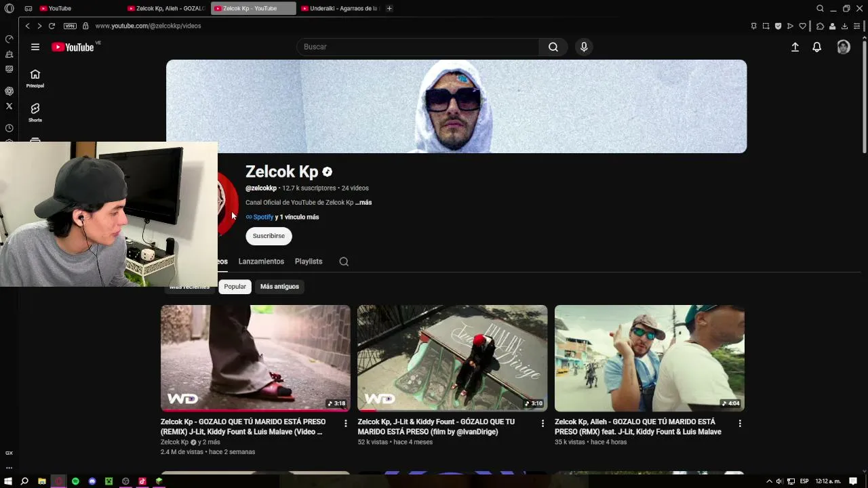Open the Create upload arrow button
Image resolution: width=868 pixels, height=488 pixels.
click(795, 47)
